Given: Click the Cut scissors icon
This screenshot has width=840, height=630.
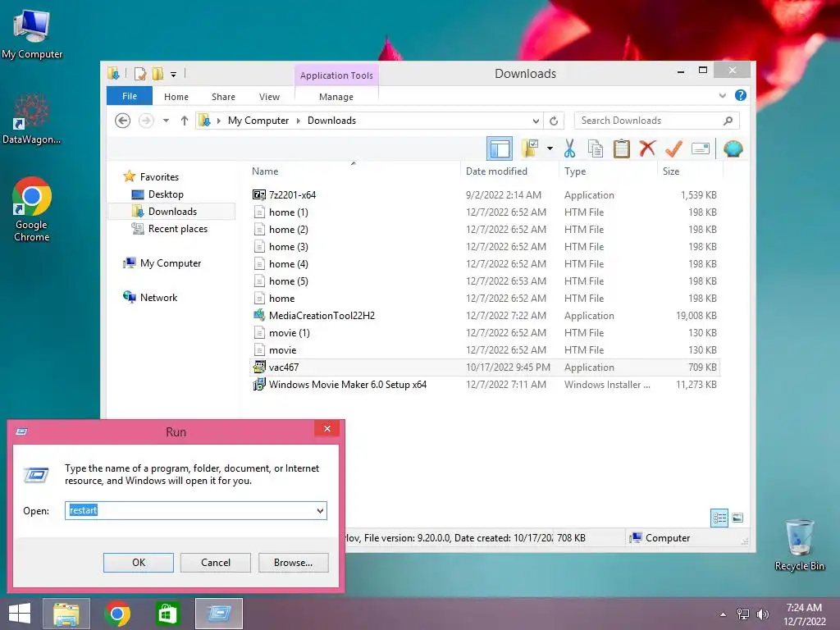Looking at the screenshot, I should click(569, 148).
